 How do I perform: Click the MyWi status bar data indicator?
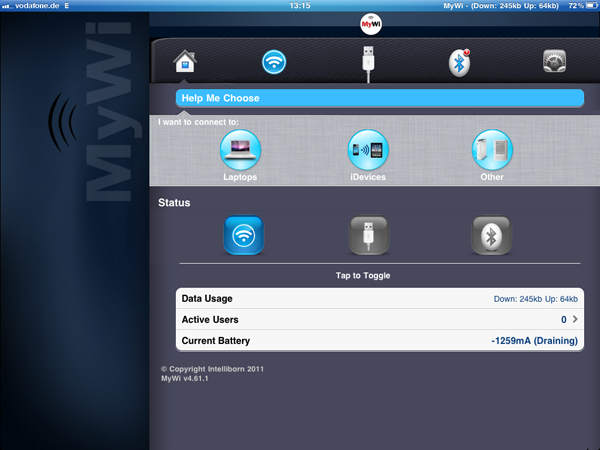tap(501, 6)
